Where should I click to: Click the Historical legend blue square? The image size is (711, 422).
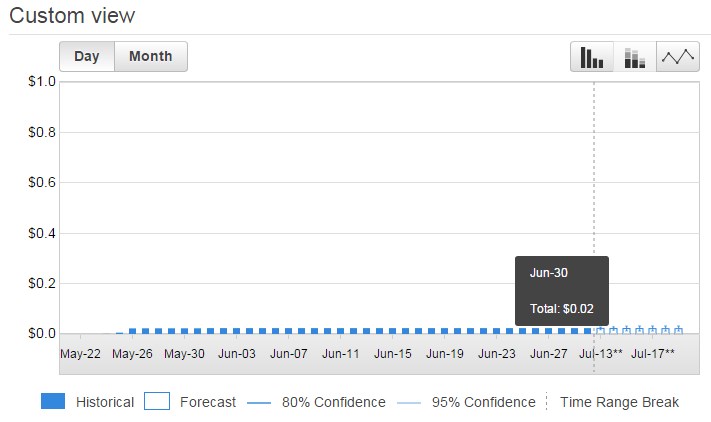54,402
